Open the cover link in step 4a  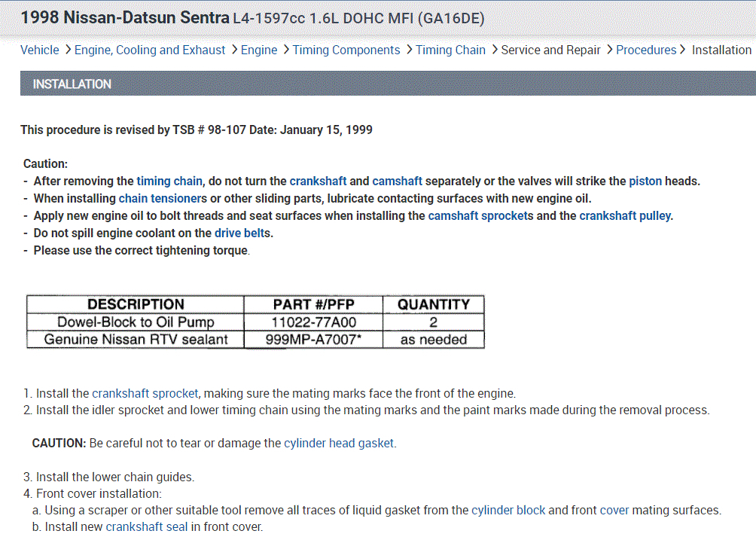pyautogui.click(x=614, y=511)
